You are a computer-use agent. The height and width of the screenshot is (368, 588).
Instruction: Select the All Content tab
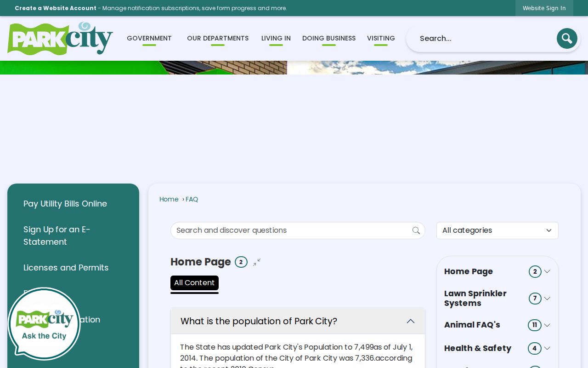pos(194,283)
